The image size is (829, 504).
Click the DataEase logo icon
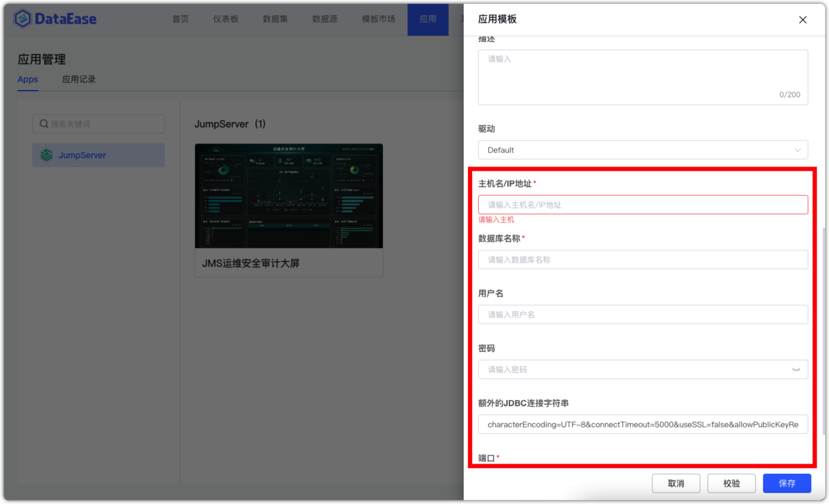pyautogui.click(x=23, y=19)
